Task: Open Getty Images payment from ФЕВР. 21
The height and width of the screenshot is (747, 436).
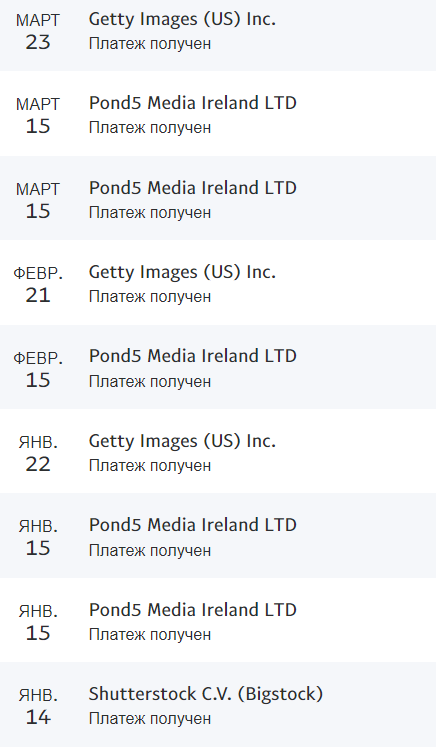Action: tap(218, 283)
